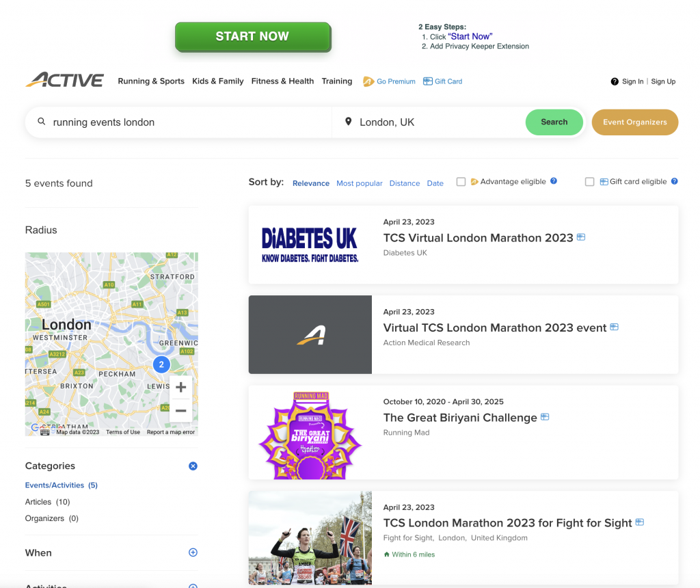Filter by Organizers category
The height and width of the screenshot is (588, 700).
coord(52,518)
